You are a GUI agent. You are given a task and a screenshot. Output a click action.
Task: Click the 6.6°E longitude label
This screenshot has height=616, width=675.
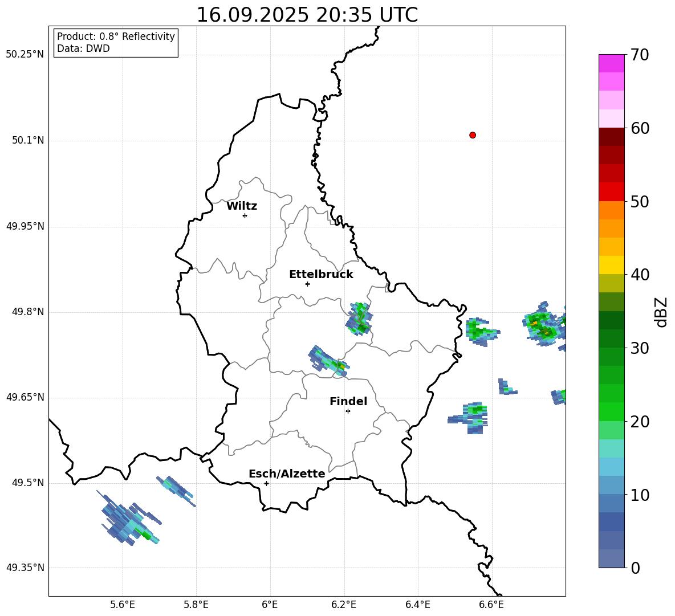point(491,605)
